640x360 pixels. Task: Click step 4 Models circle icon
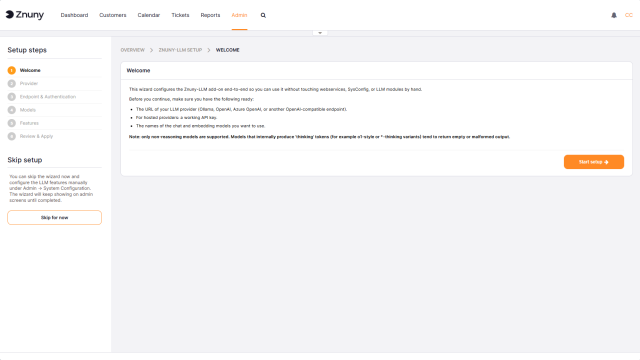point(11,110)
